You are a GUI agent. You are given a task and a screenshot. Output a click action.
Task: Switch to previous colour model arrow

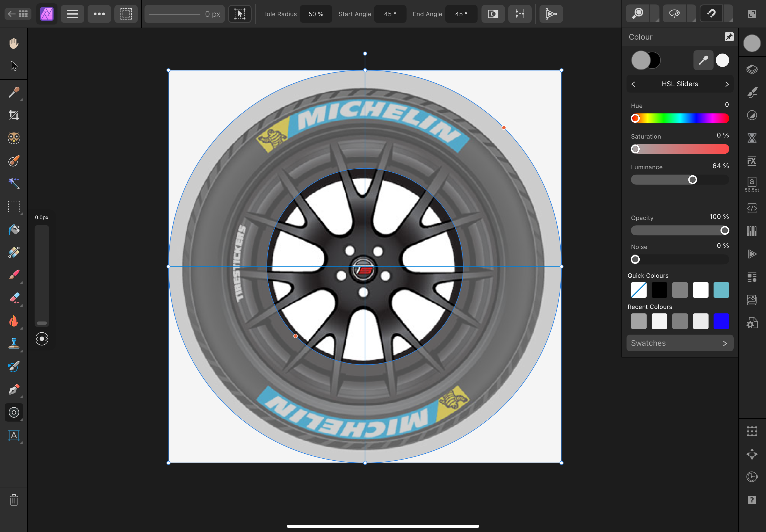pyautogui.click(x=633, y=84)
